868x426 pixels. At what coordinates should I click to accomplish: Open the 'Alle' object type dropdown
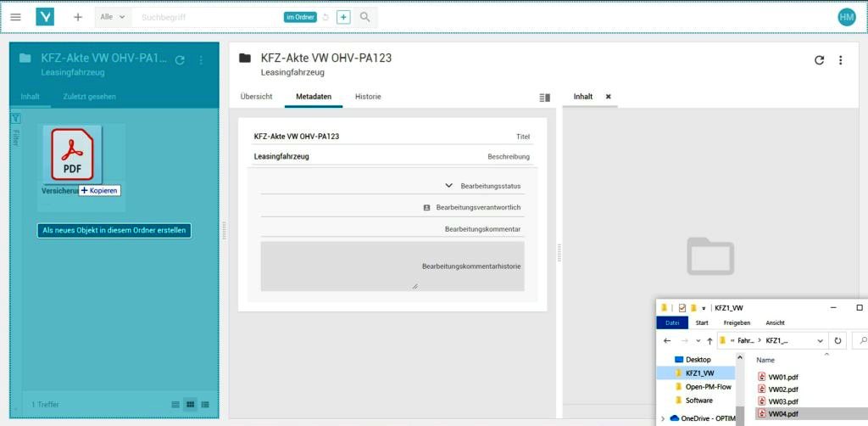click(x=113, y=17)
